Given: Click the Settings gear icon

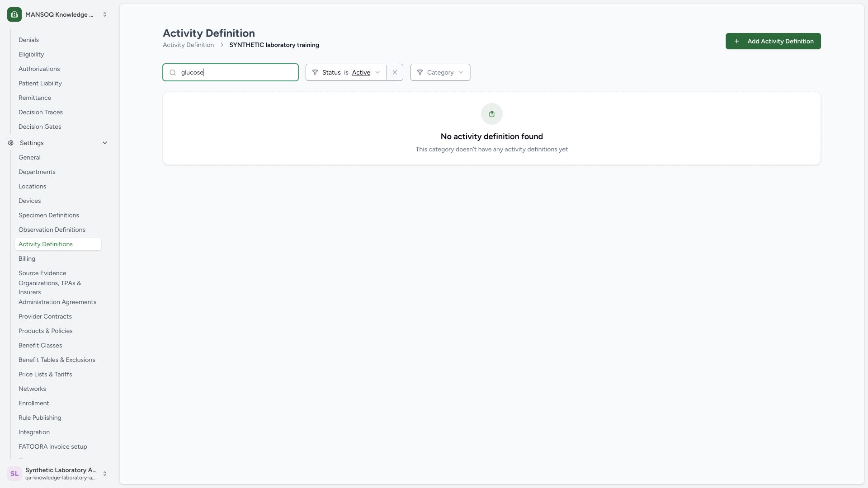Looking at the screenshot, I should pyautogui.click(x=11, y=143).
